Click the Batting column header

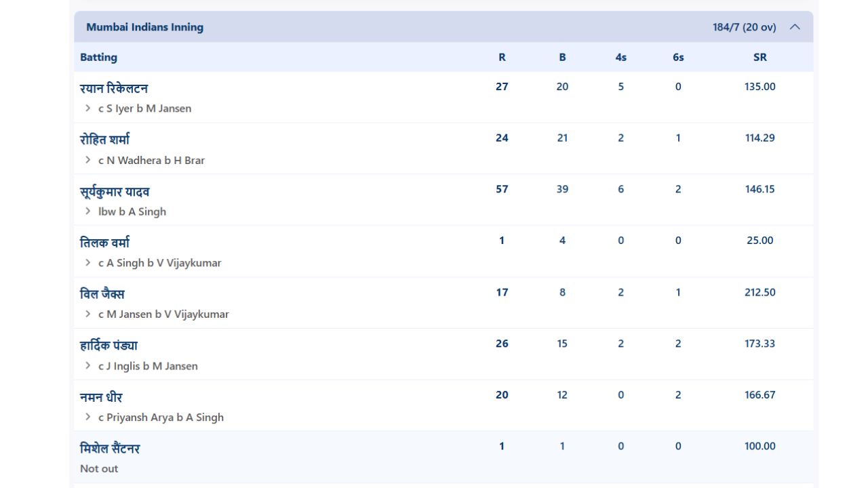(98, 58)
